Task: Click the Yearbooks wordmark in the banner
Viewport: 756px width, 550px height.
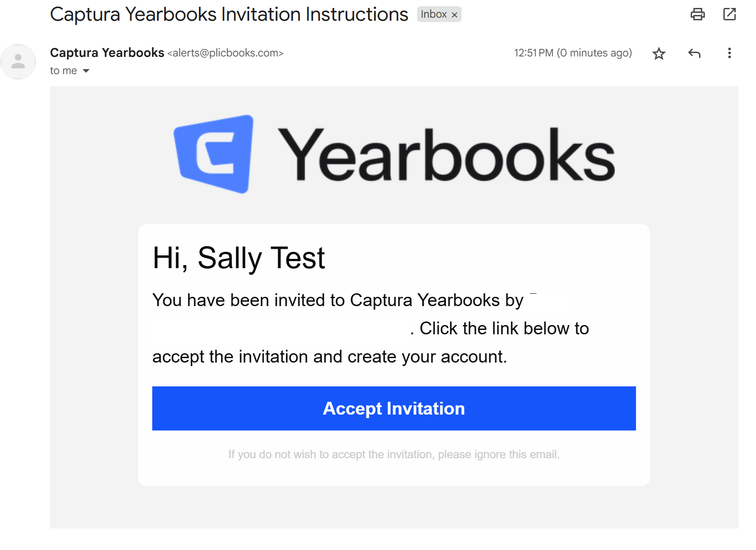Action: 446,154
